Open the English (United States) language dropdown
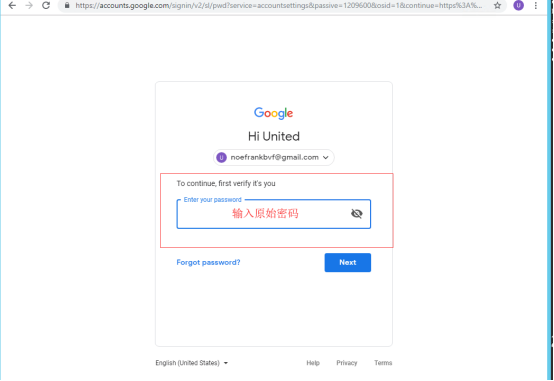The height and width of the screenshot is (381, 554). [x=191, y=363]
